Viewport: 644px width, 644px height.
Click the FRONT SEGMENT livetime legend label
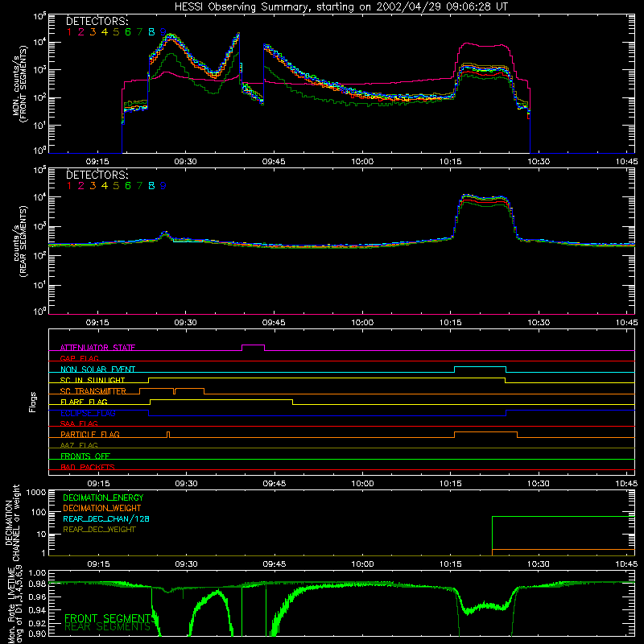coord(109,618)
